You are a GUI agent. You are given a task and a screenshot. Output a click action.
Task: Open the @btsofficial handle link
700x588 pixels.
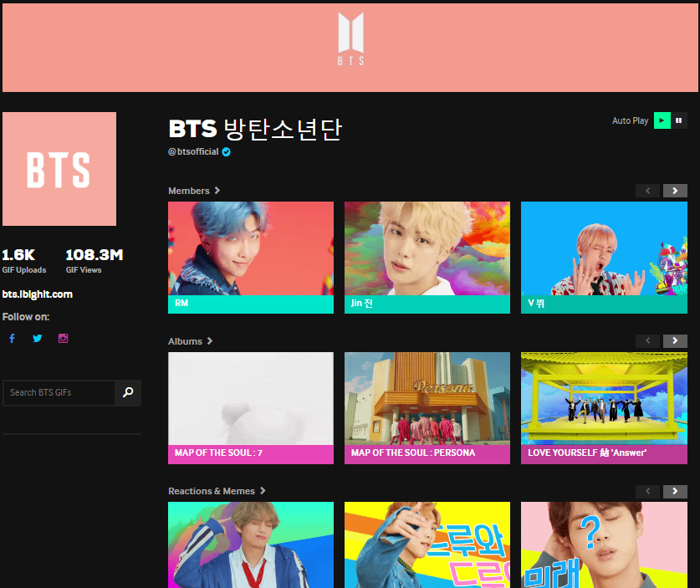193,151
